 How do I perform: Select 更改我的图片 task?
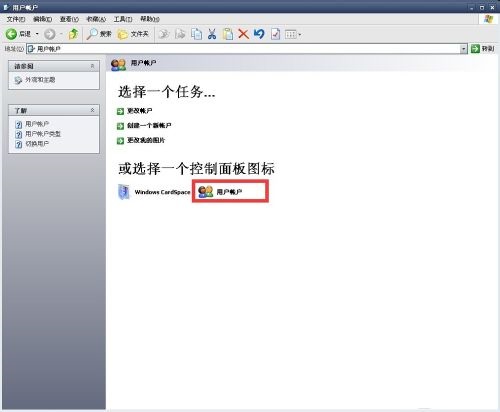coord(146,140)
